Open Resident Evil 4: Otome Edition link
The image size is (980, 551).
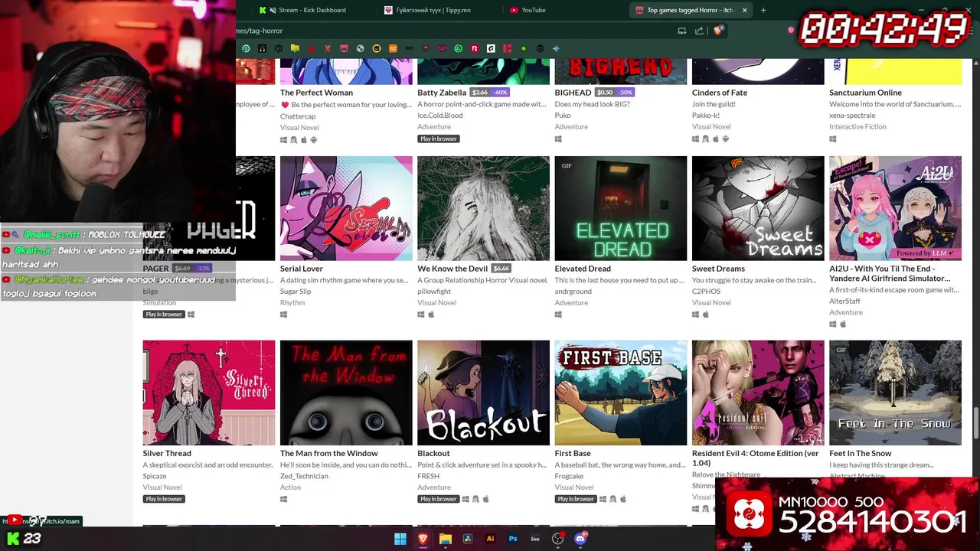pyautogui.click(x=755, y=458)
